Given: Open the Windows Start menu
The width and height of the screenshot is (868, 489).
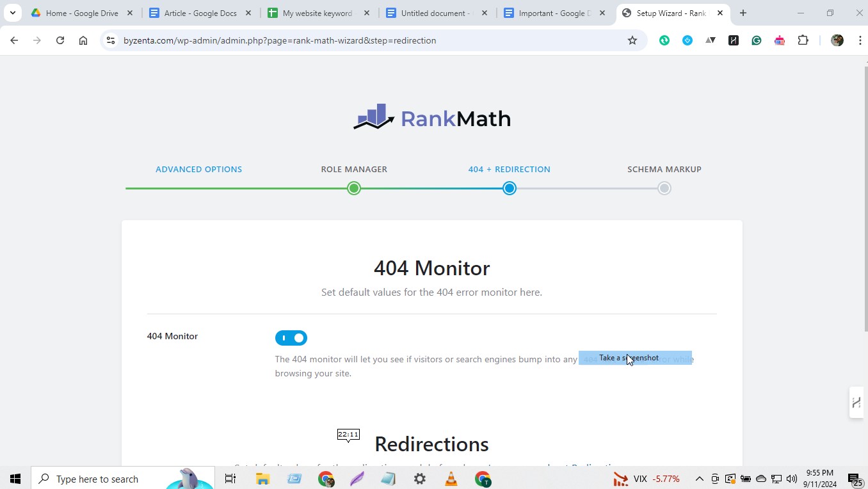Looking at the screenshot, I should pyautogui.click(x=15, y=479).
